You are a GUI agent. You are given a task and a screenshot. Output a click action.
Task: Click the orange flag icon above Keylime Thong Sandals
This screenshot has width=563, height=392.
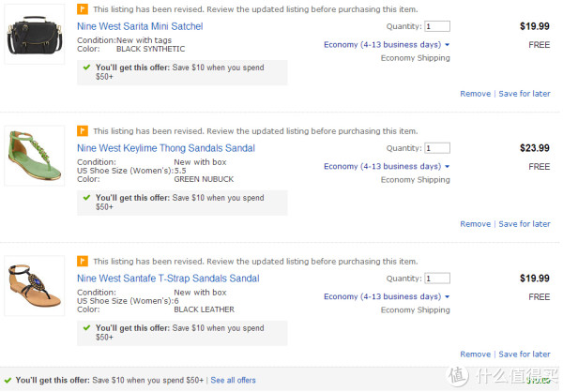pos(83,130)
